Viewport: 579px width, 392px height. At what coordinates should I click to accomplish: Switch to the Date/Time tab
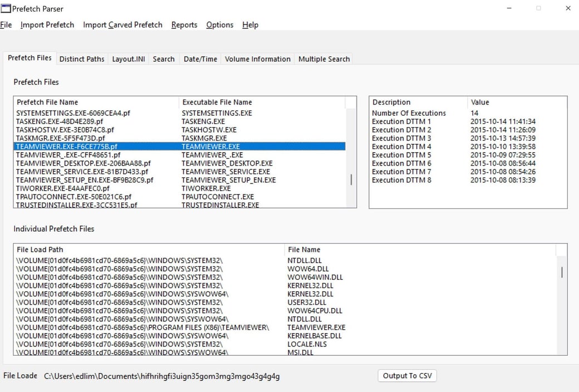pos(200,59)
